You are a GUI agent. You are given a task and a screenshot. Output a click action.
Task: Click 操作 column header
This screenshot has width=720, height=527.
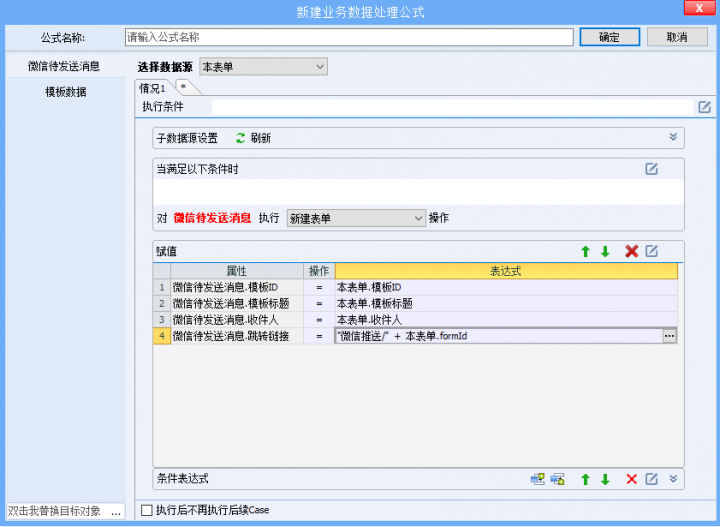pyautogui.click(x=319, y=271)
